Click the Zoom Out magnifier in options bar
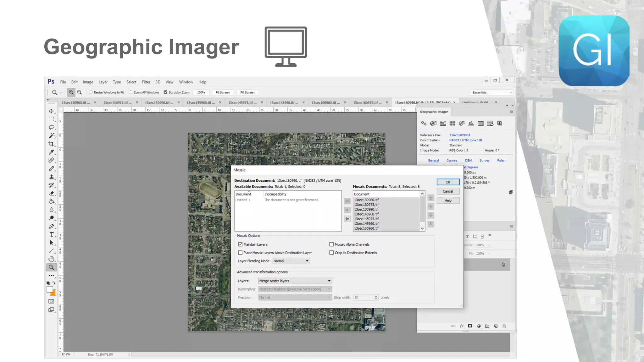 80,92
